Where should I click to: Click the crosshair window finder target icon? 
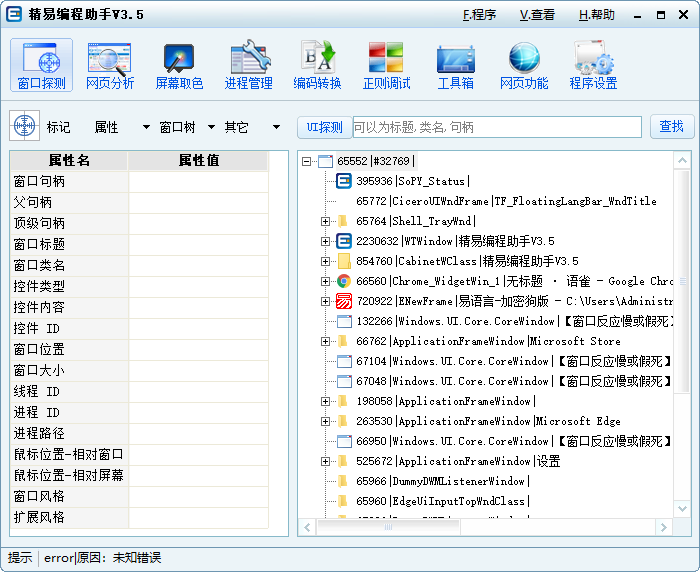[x=25, y=126]
